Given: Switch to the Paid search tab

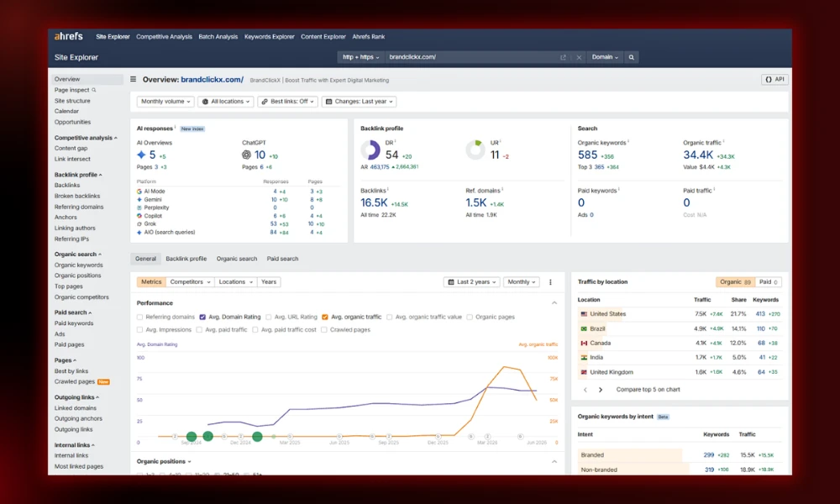Looking at the screenshot, I should 282,259.
